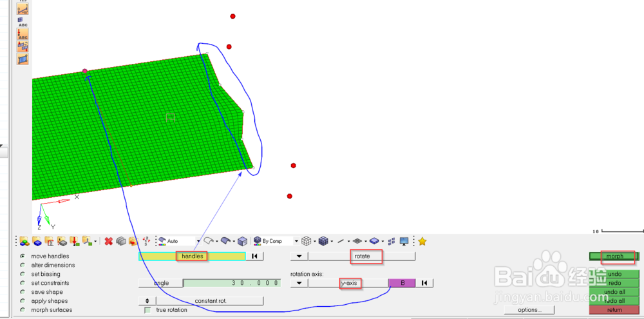
Task: Open the options... button
Action: point(529,309)
